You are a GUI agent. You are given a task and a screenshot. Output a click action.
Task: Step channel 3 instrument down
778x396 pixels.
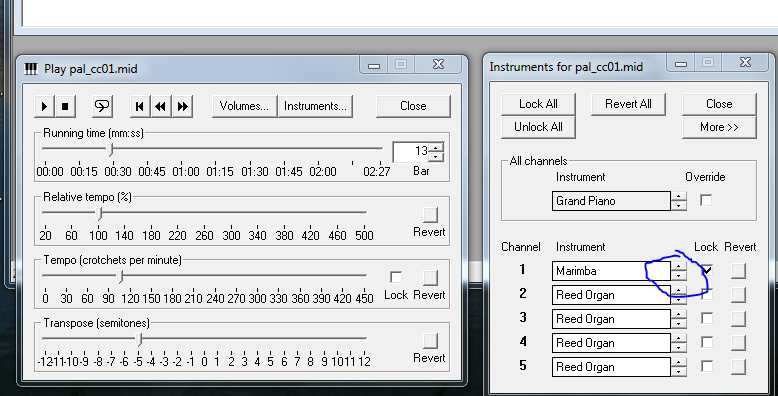[678, 324]
